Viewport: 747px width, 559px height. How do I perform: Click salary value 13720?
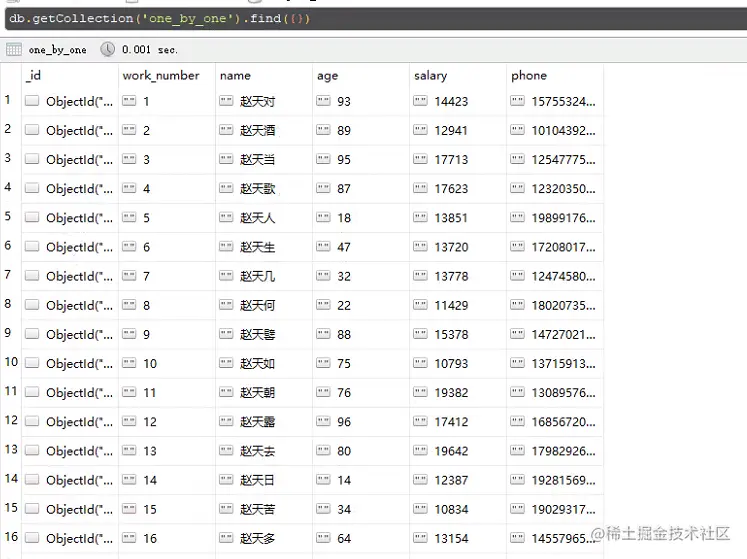click(451, 247)
